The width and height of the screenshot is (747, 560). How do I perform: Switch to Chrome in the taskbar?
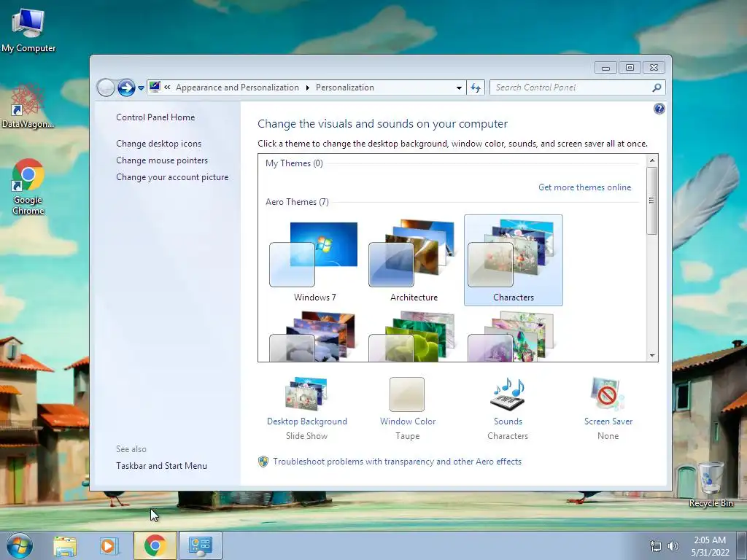(155, 545)
